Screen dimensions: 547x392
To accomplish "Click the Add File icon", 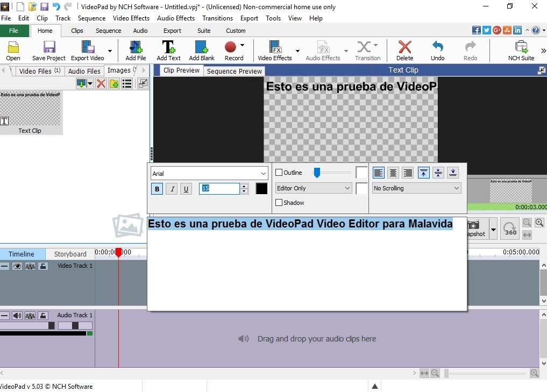I will [x=136, y=51].
